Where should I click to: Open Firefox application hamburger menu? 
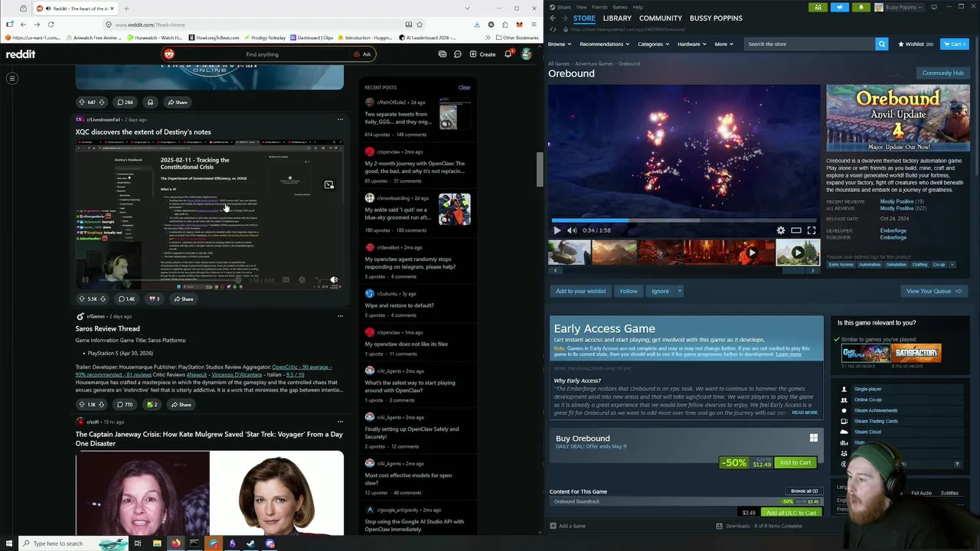pyautogui.click(x=533, y=24)
